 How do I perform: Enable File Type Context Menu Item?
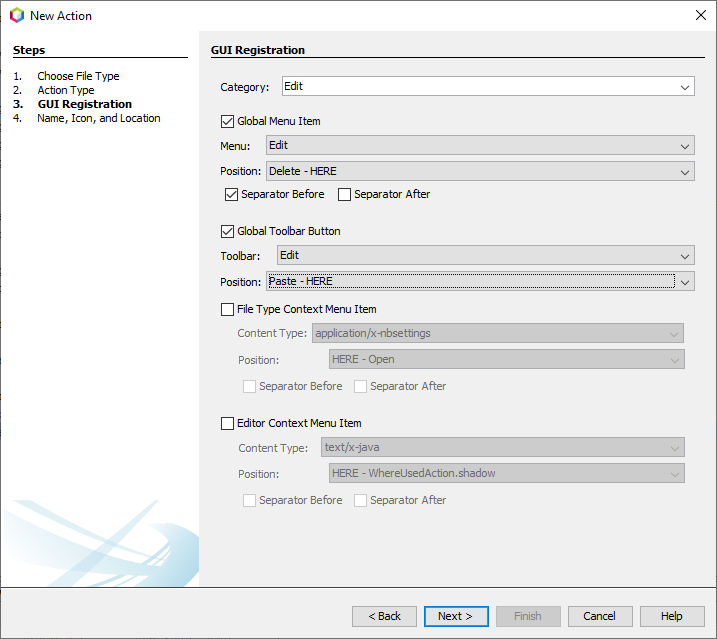pos(227,309)
